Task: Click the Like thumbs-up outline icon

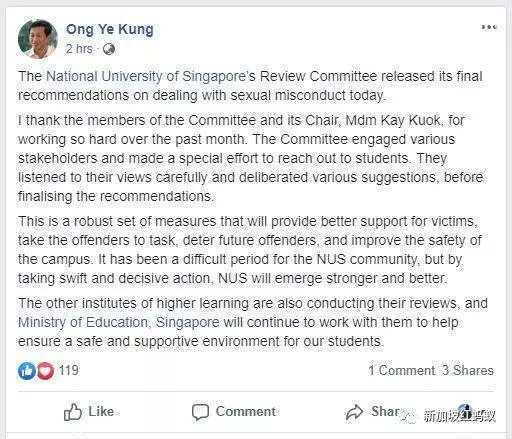Action: point(73,412)
